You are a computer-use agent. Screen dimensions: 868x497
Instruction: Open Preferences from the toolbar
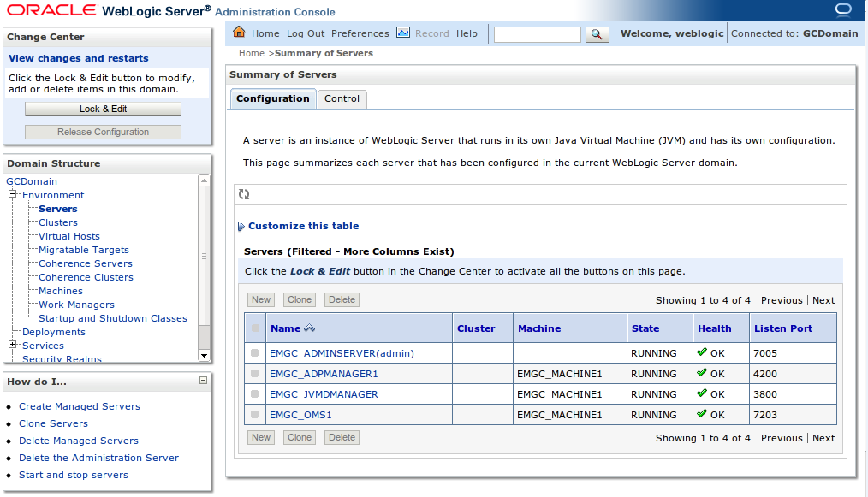pyautogui.click(x=360, y=33)
